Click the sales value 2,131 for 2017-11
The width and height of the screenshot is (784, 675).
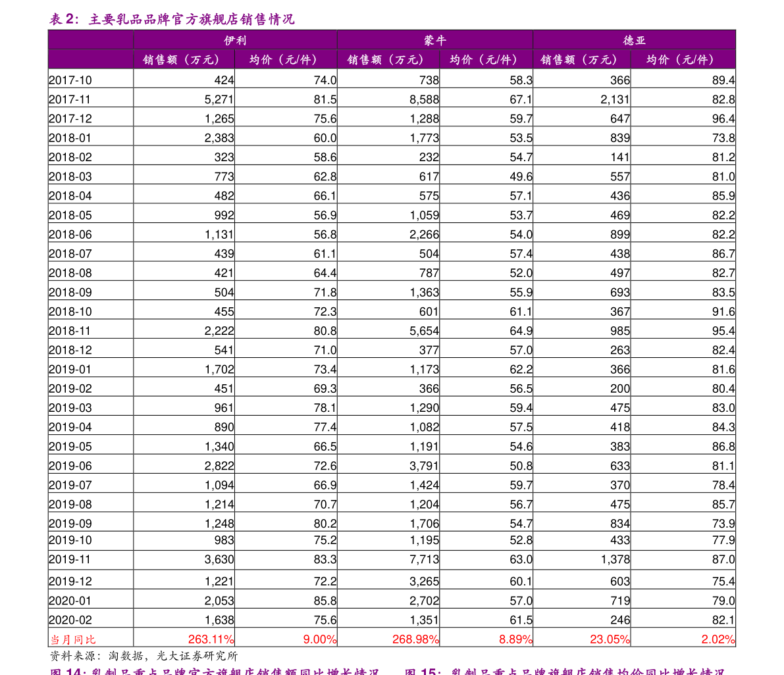coord(615,99)
